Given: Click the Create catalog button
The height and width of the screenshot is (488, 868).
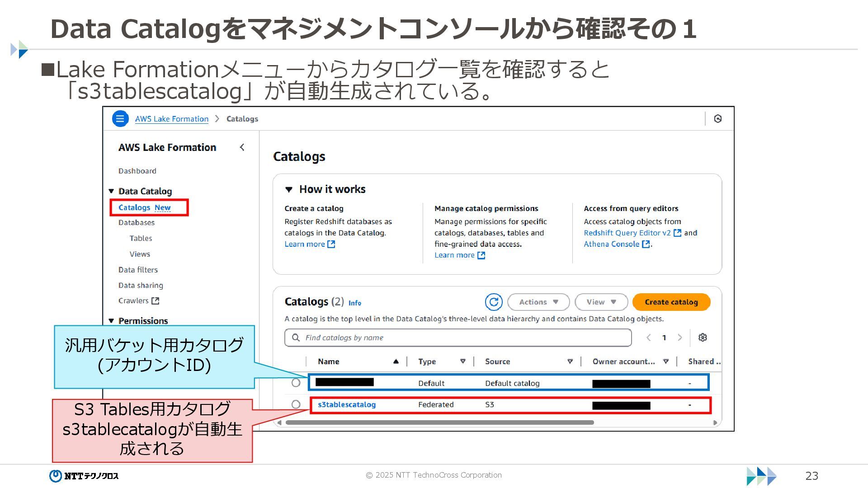Looking at the screenshot, I should point(671,302).
